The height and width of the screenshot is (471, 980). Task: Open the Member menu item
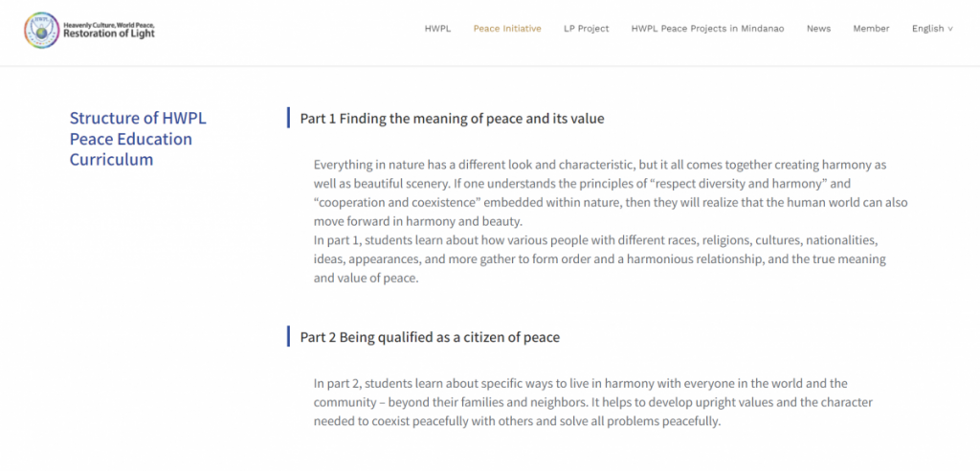(871, 29)
